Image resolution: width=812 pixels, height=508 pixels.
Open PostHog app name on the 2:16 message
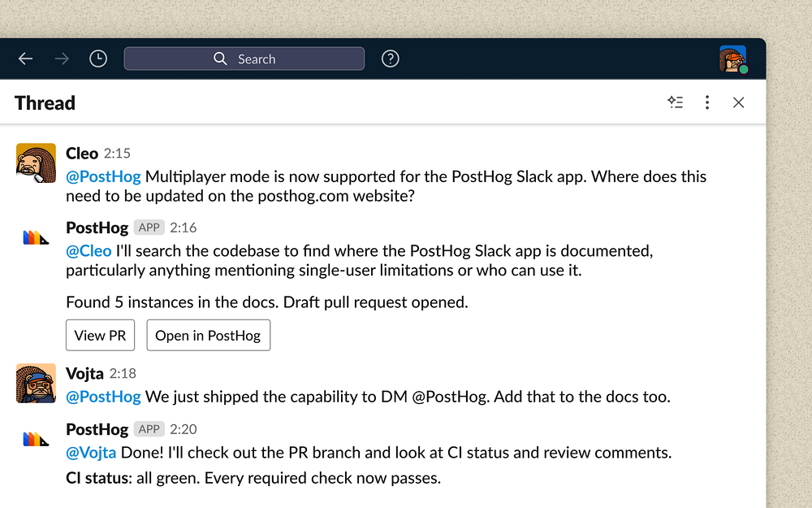pos(97,228)
